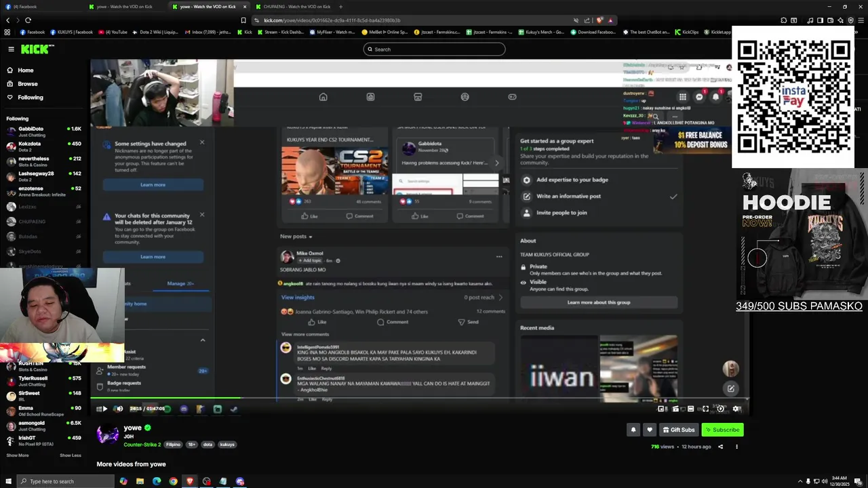Image resolution: width=868 pixels, height=488 pixels.
Task: Open asmongold recommended channel
Action: (x=44, y=425)
